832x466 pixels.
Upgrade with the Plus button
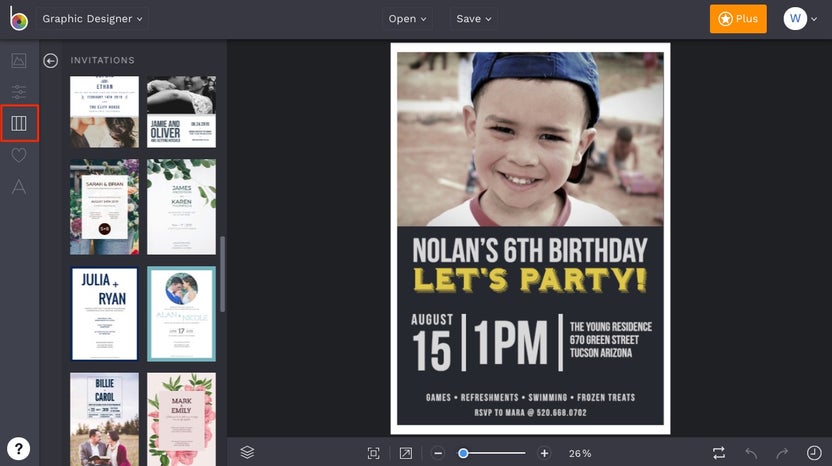(738, 19)
